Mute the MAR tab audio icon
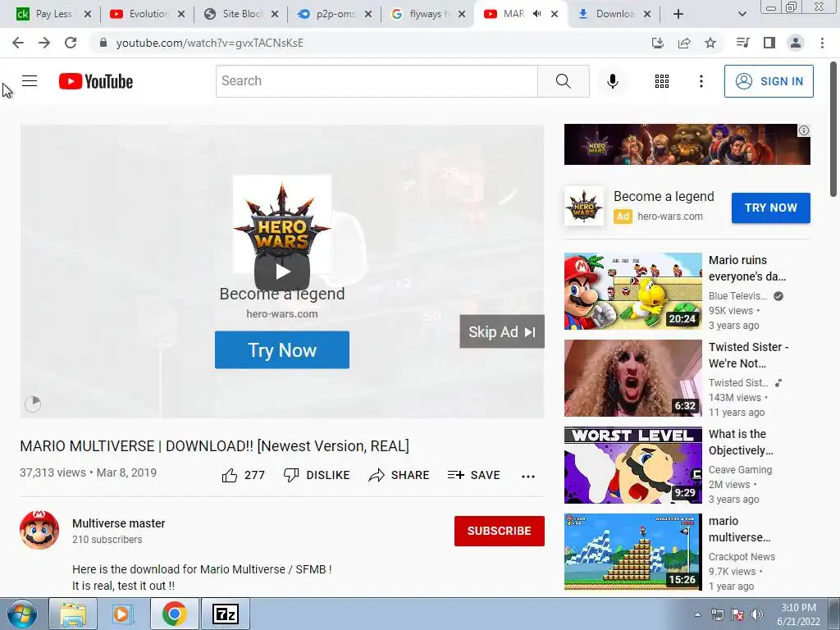The width and height of the screenshot is (840, 630). (536, 14)
